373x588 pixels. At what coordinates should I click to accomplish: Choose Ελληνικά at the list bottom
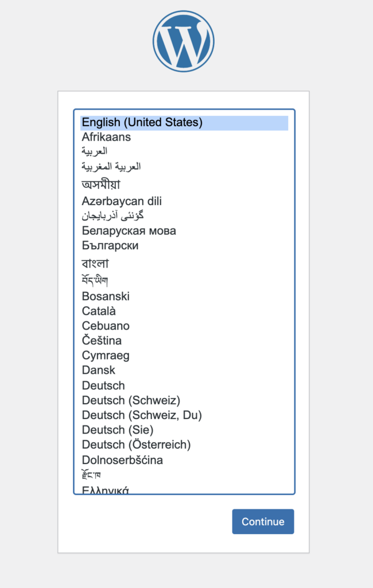106,490
